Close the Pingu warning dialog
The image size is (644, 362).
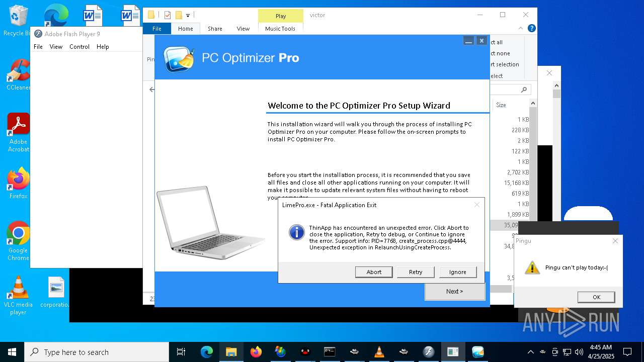click(x=615, y=241)
